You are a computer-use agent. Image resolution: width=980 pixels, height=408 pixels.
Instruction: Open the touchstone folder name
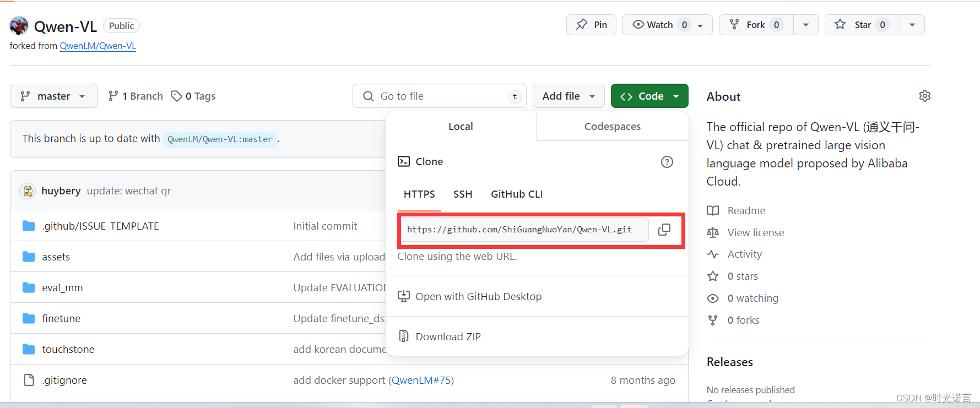(68, 349)
